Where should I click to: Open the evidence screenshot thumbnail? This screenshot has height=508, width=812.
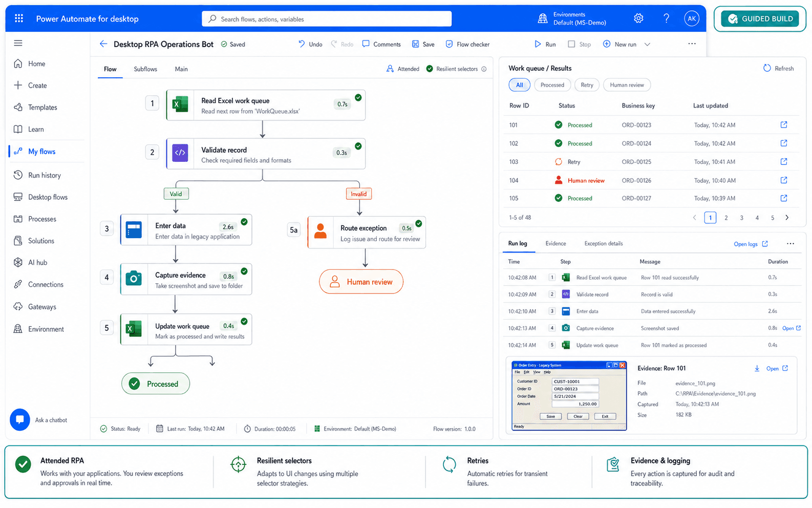pyautogui.click(x=569, y=396)
